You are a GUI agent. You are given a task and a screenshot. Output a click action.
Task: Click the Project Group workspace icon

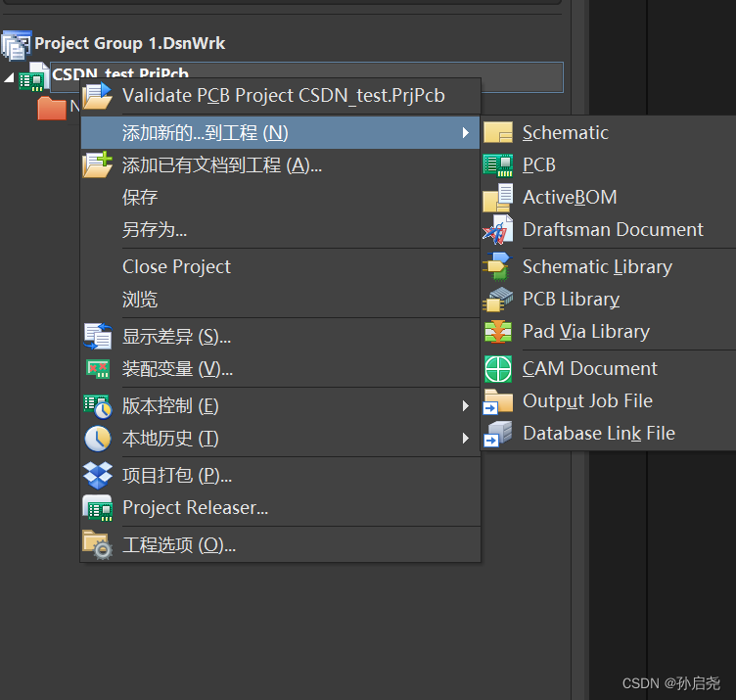(17, 45)
